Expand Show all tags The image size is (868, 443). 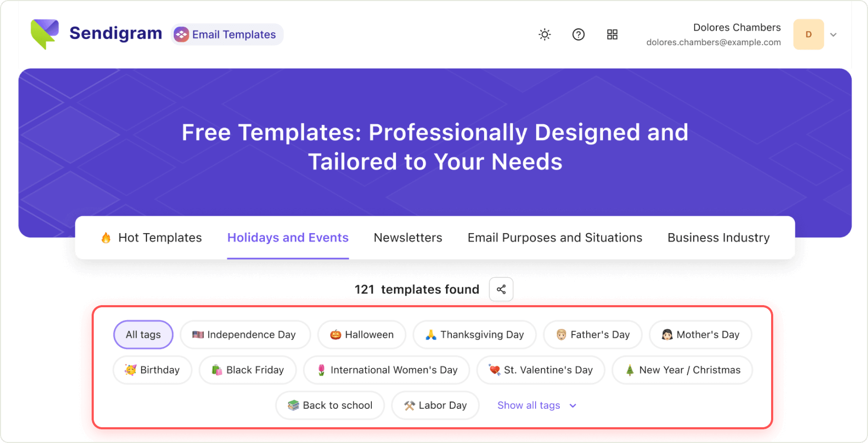pos(537,406)
